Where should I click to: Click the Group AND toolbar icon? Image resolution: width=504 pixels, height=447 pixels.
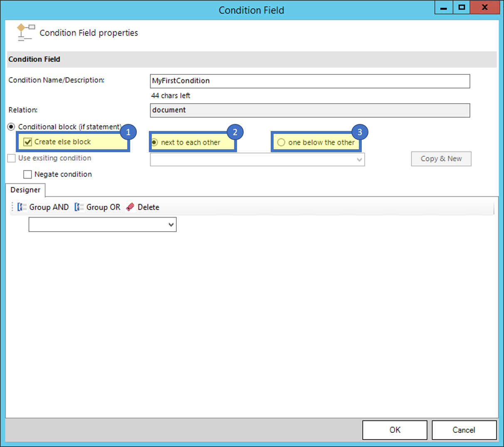pyautogui.click(x=22, y=207)
